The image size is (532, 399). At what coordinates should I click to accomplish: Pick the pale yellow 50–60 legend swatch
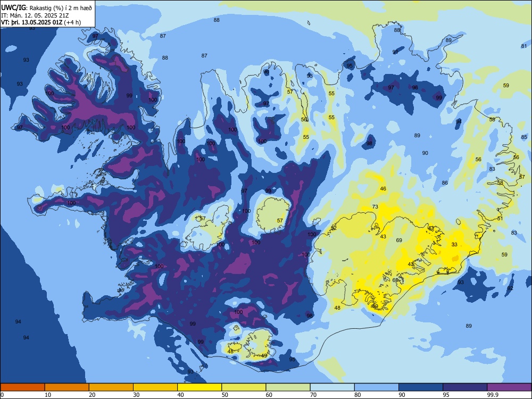244,387
